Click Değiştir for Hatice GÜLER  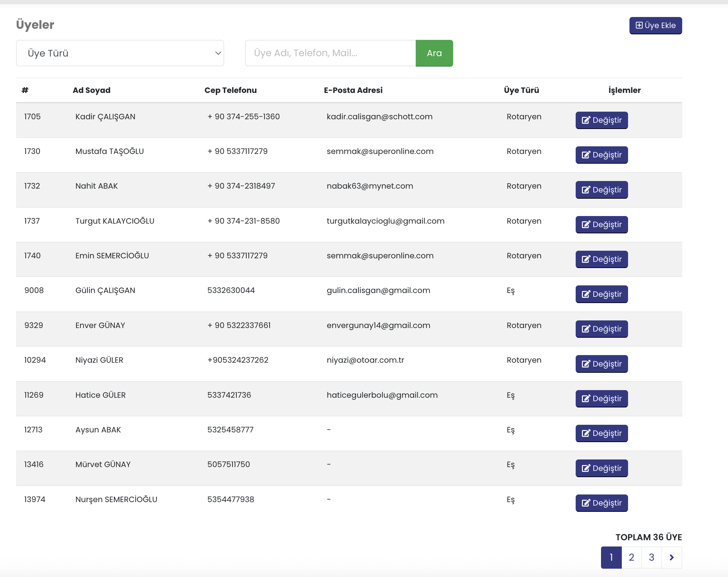click(601, 399)
